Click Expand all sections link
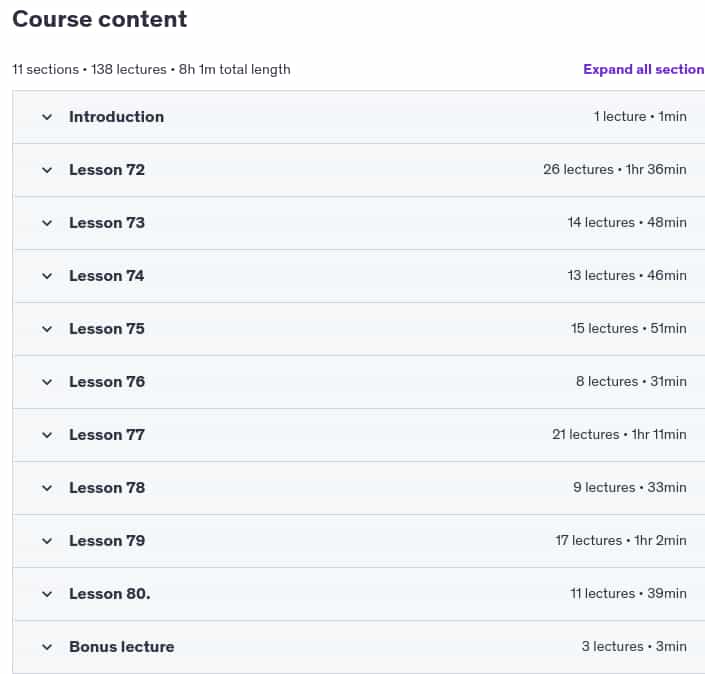The height and width of the screenshot is (674, 705). pos(644,69)
